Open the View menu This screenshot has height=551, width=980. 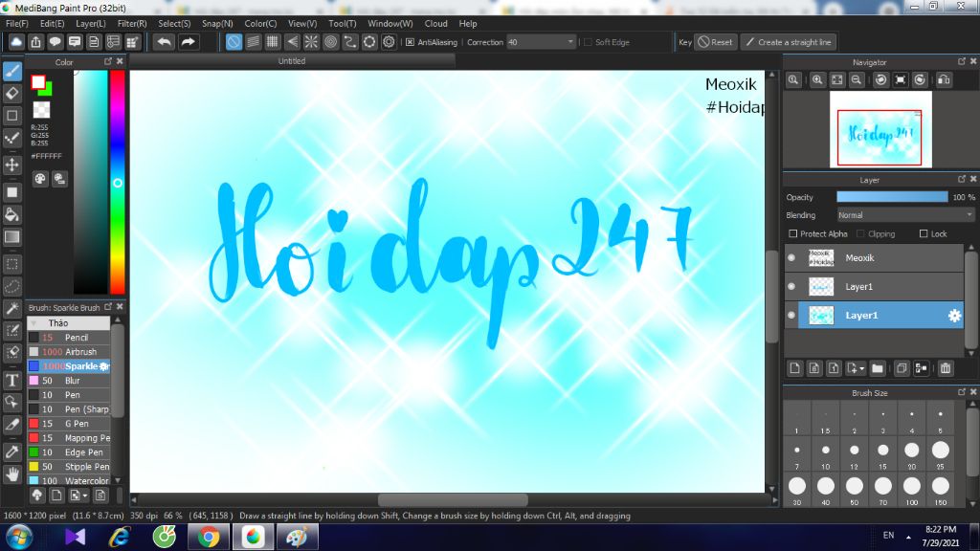[x=301, y=23]
